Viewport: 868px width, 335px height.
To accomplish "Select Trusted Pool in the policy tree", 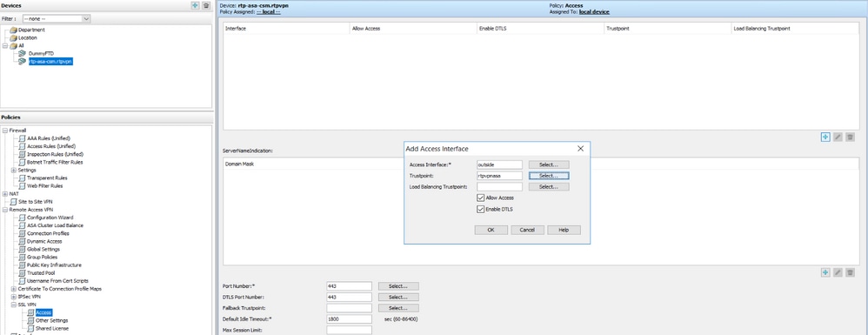I will [x=41, y=273].
